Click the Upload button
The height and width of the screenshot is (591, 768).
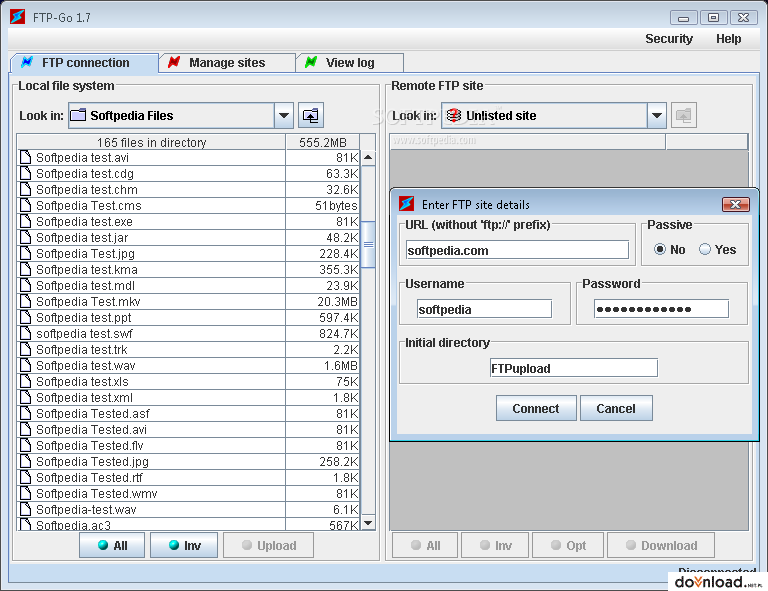[x=268, y=545]
